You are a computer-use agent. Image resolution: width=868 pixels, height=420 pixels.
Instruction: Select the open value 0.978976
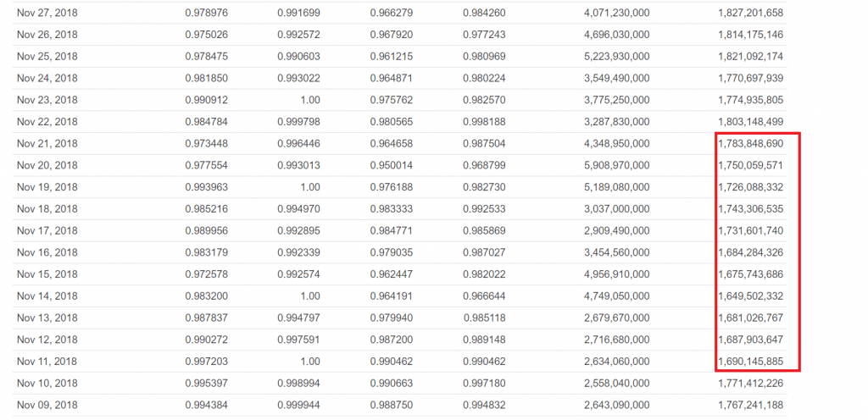[x=206, y=13]
